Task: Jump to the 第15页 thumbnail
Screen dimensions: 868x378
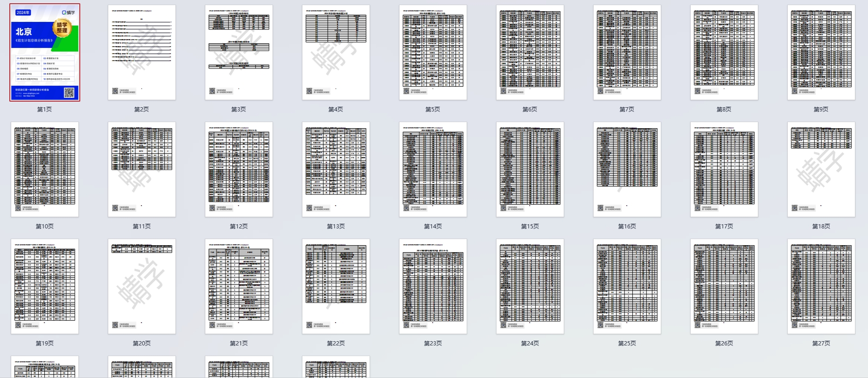Action: click(x=530, y=170)
